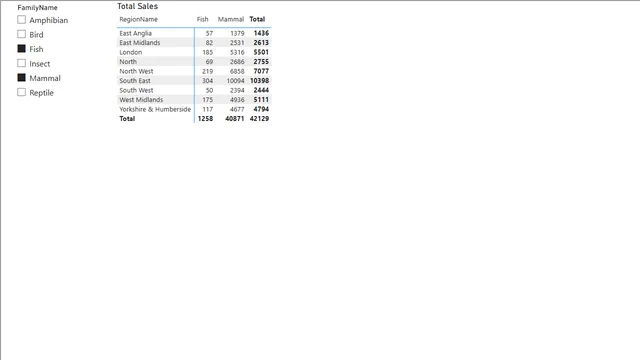Select the South East row label
The image size is (640, 360).
pos(135,80)
